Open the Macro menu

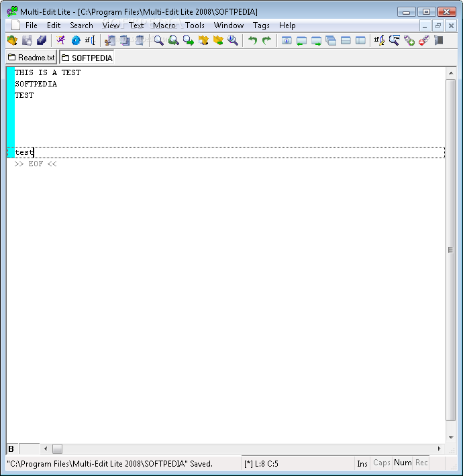164,25
